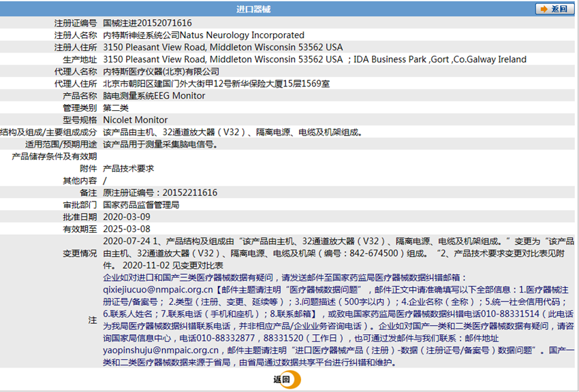Click the label "审批部门"
579x392 pixels.
point(80,205)
